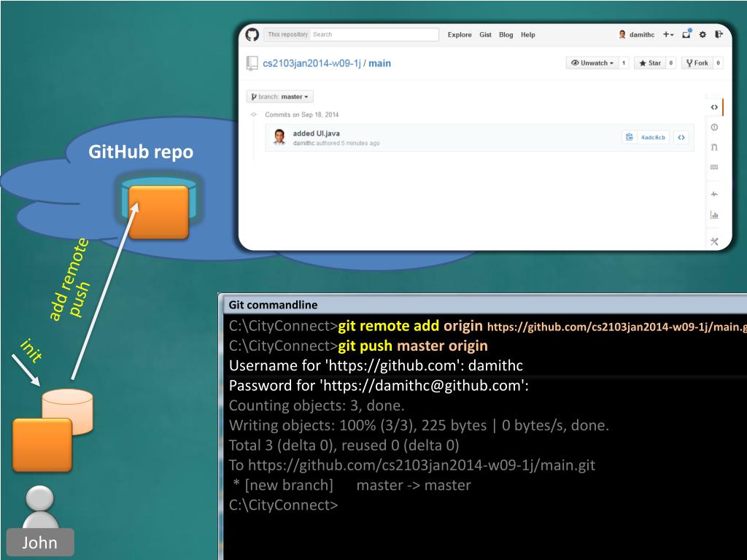
Task: Open repository Settings tools icon
Action: coord(714,241)
